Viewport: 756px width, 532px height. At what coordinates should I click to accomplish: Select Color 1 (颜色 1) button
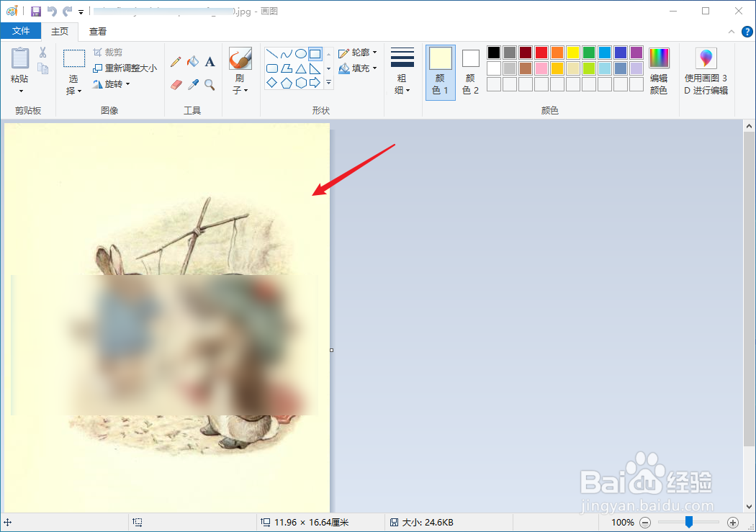[x=440, y=72]
